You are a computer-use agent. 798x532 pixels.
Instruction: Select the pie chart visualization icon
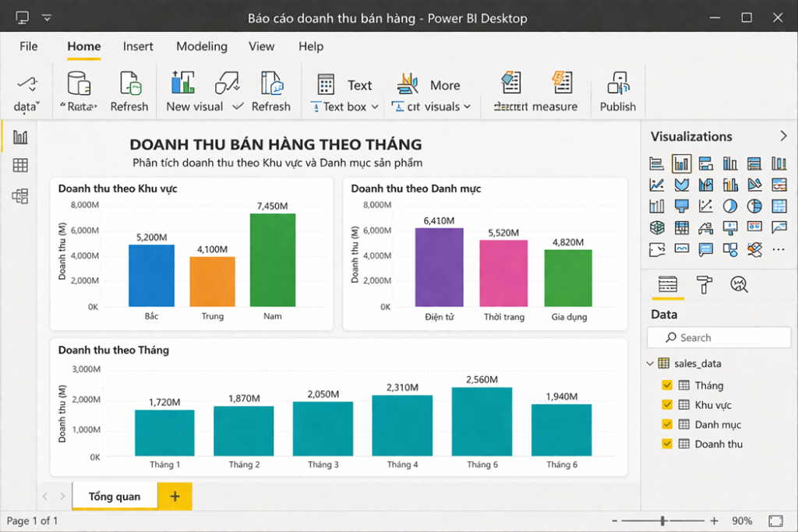tap(729, 206)
